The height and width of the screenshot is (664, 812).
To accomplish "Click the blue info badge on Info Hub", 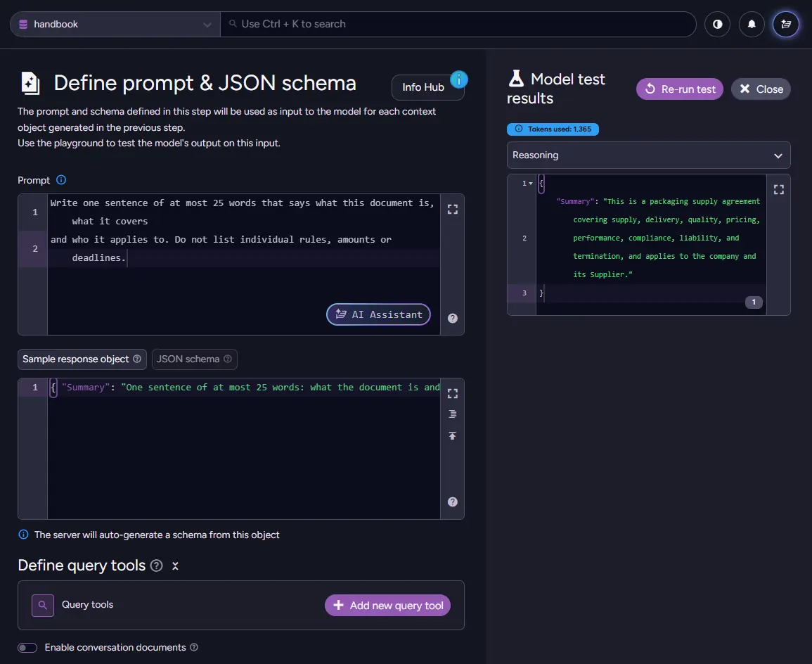I will coord(459,79).
